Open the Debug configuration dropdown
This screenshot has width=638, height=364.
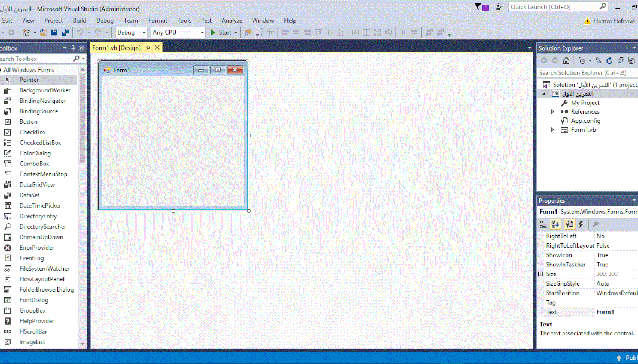[x=131, y=32]
